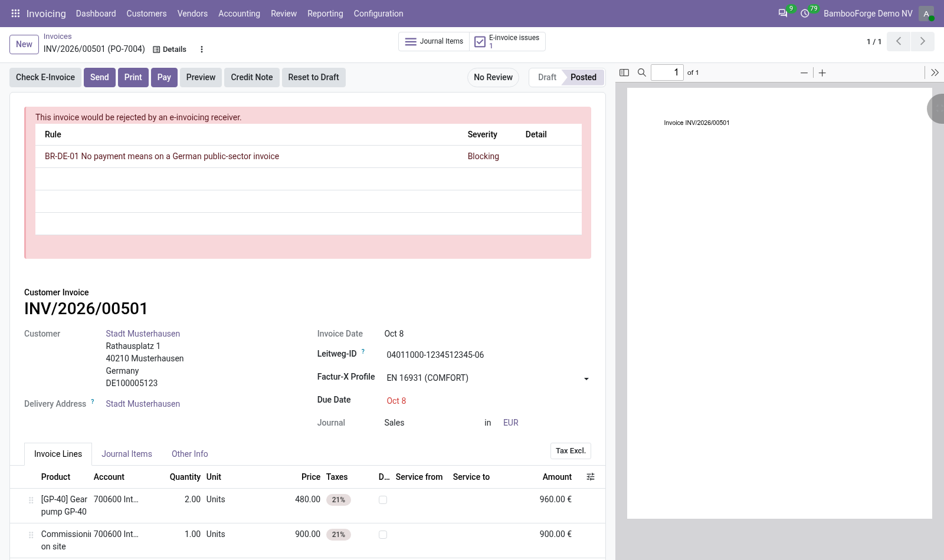The image size is (944, 560).
Task: Open PDF viewer tools double-chevron
Action: (x=935, y=73)
